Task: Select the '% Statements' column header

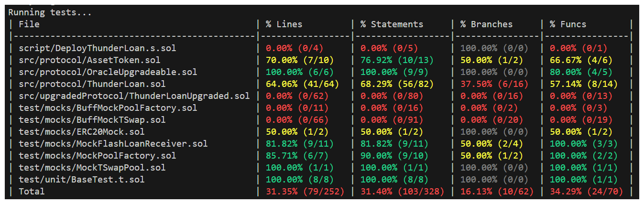Action: (392, 24)
